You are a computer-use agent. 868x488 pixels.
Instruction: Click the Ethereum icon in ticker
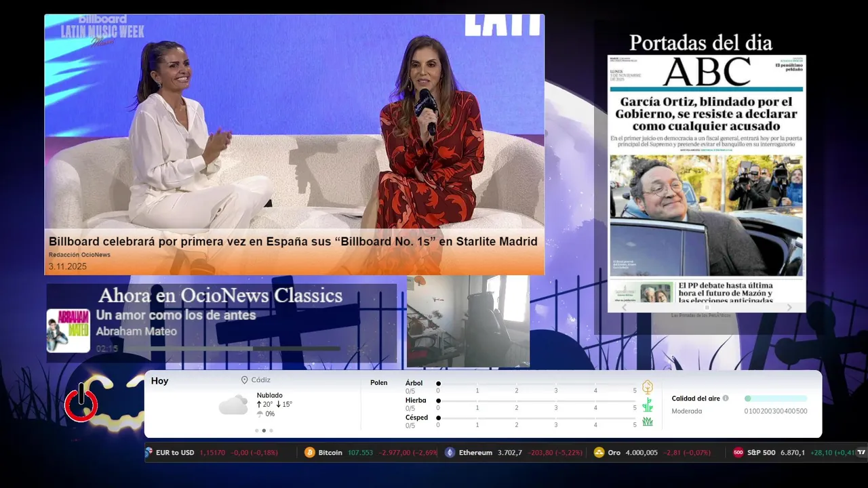point(450,452)
